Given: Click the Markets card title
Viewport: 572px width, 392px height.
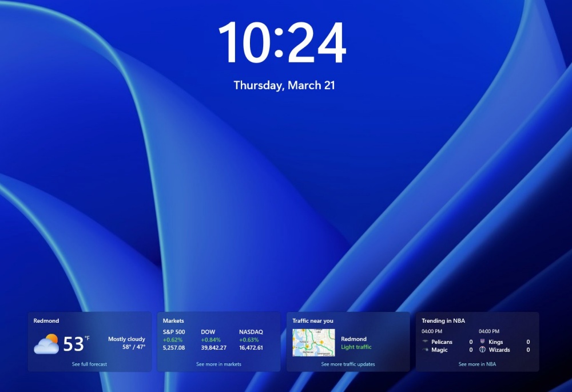Looking at the screenshot, I should click(173, 320).
